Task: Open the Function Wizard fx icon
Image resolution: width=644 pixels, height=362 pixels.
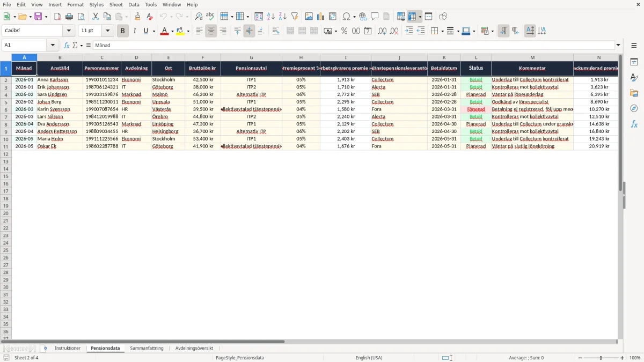Action: pyautogui.click(x=67, y=45)
